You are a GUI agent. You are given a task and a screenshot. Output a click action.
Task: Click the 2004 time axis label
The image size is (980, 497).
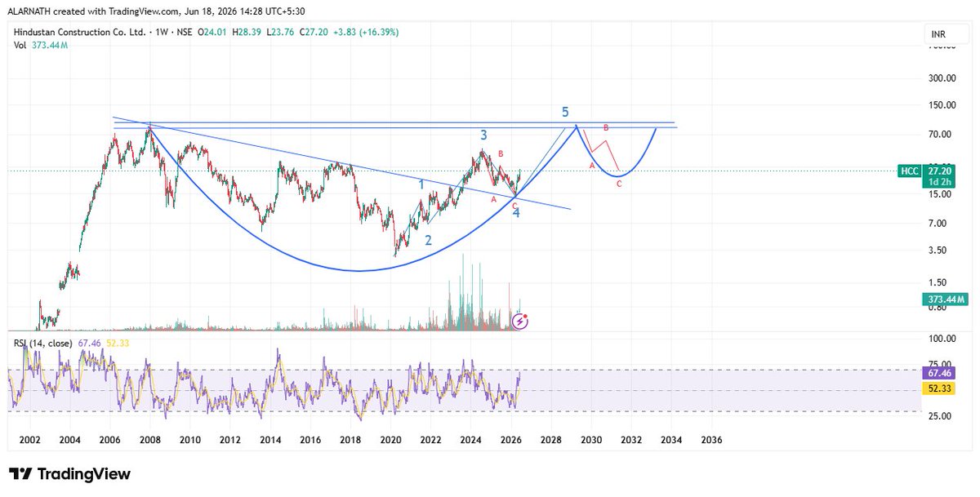click(69, 440)
